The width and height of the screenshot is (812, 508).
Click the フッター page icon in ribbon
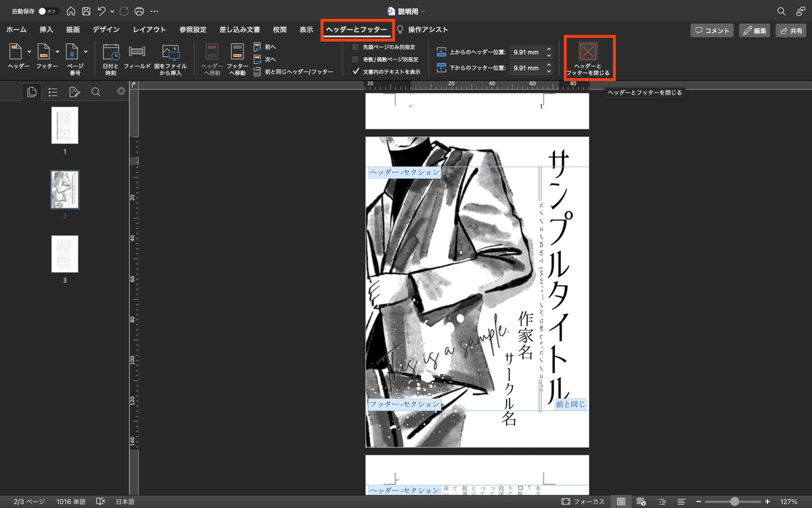tap(44, 51)
